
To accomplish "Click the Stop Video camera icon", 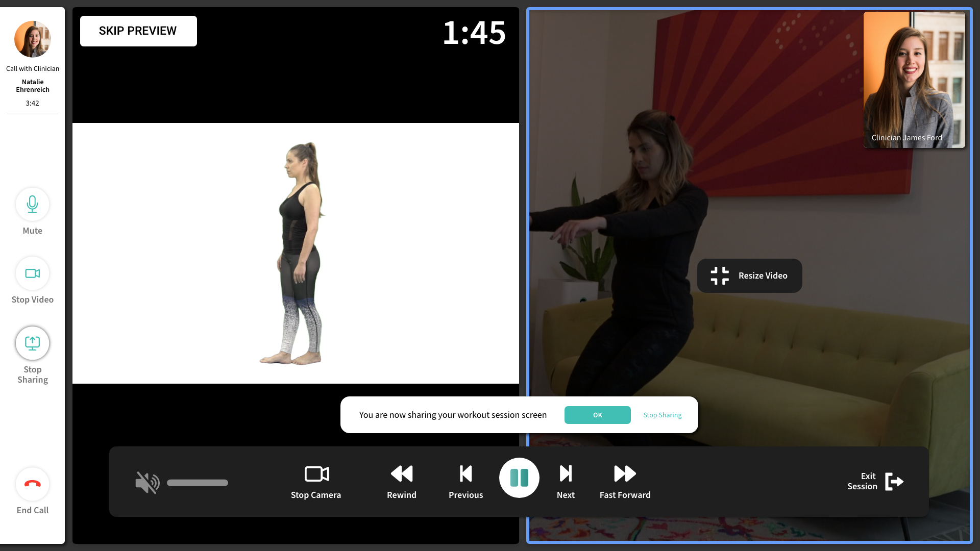I will pos(32,273).
